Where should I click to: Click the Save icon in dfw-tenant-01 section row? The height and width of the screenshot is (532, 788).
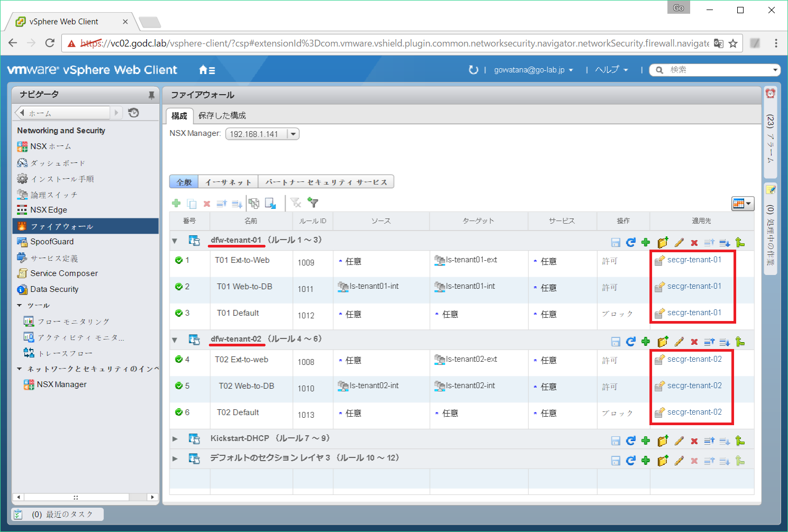tap(616, 242)
